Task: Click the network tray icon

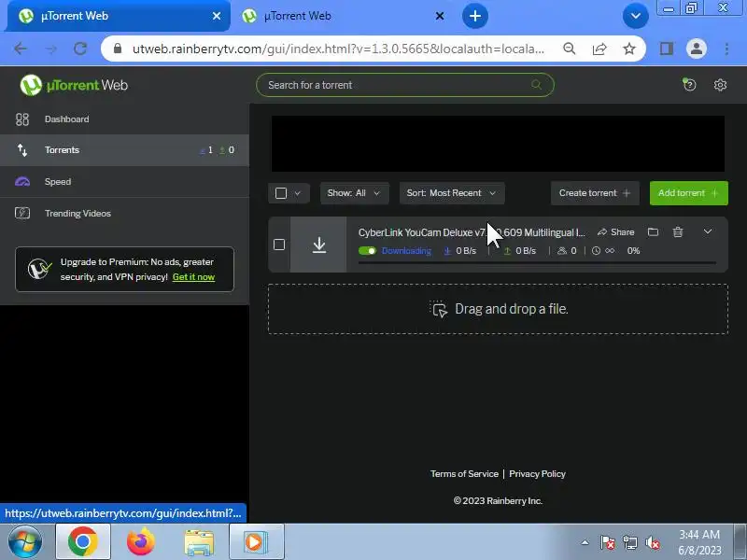Action: tap(629, 542)
